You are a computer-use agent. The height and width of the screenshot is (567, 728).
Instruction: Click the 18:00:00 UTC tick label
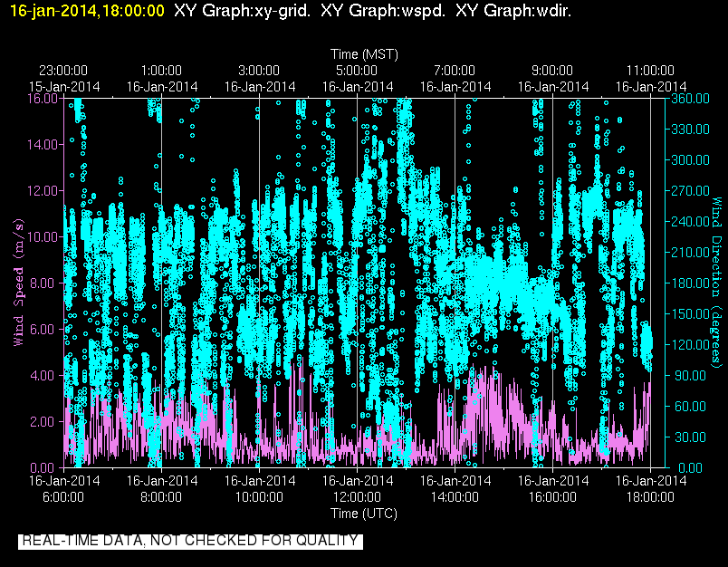tap(650, 497)
